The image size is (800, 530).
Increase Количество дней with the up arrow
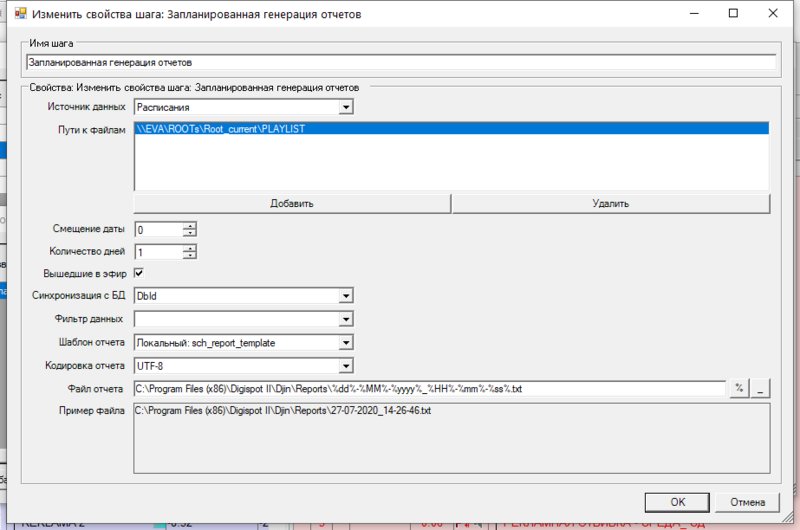coord(190,247)
